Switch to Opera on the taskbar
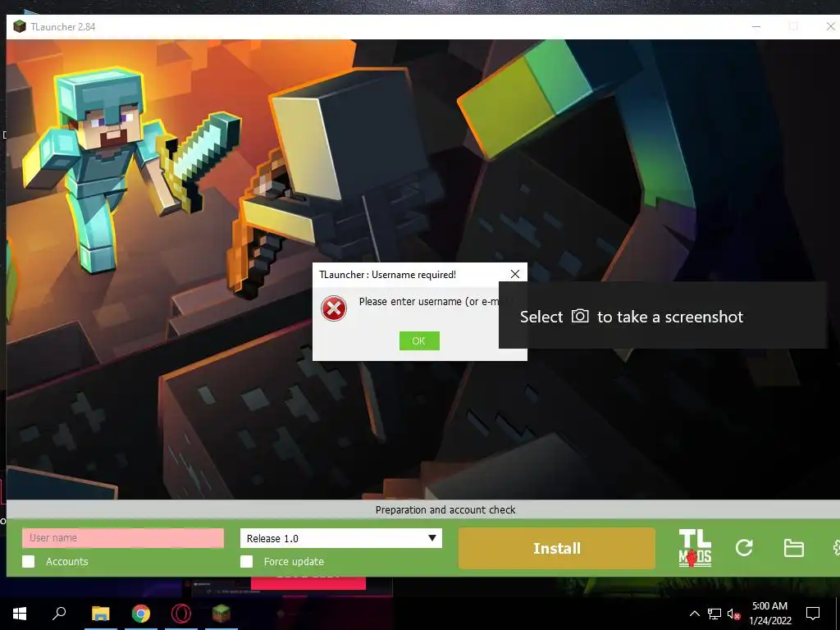The image size is (840, 630). coord(181,614)
